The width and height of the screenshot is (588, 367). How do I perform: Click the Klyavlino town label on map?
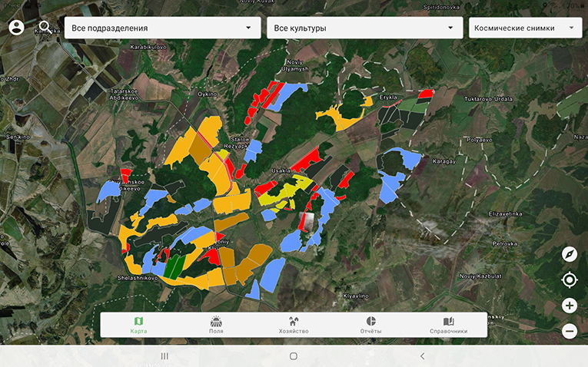pos(357,296)
